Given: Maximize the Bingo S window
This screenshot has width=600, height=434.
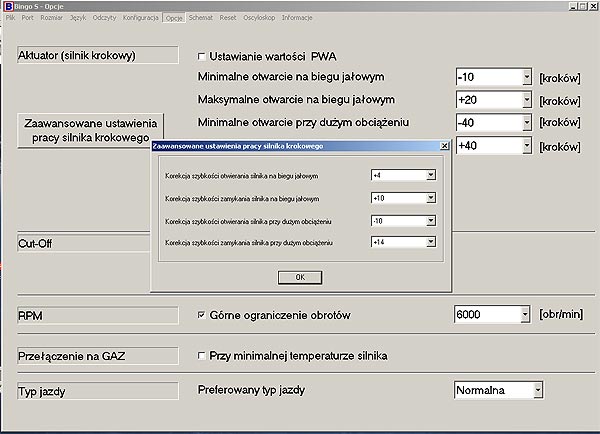Looking at the screenshot, I should (582, 6).
